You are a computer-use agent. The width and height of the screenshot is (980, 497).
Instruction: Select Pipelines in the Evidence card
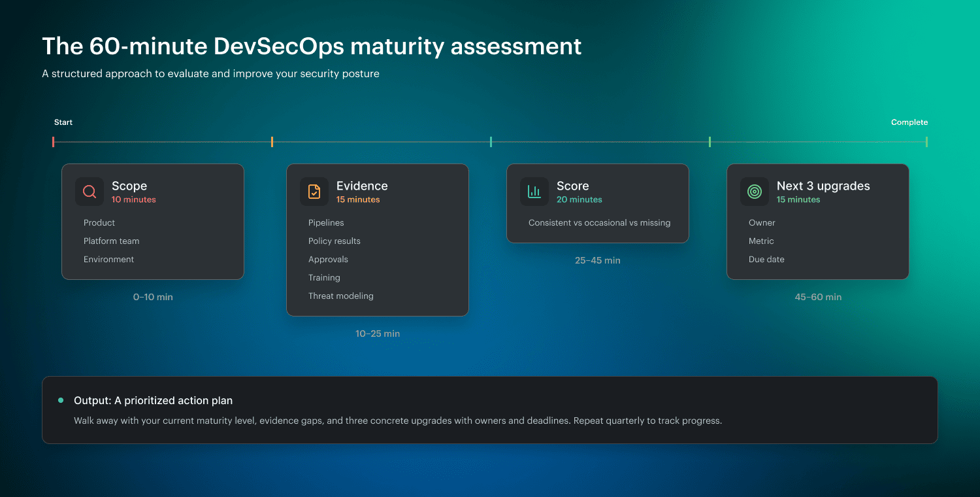pos(326,222)
